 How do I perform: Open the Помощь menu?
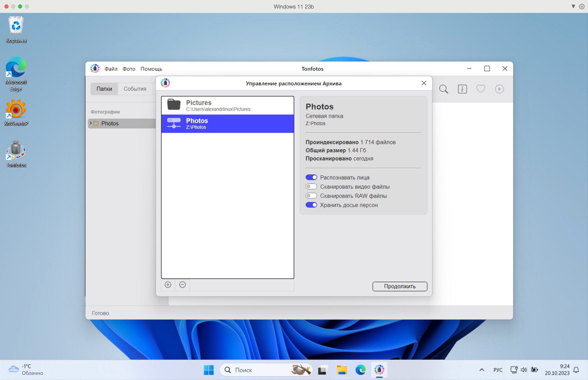pyautogui.click(x=151, y=69)
